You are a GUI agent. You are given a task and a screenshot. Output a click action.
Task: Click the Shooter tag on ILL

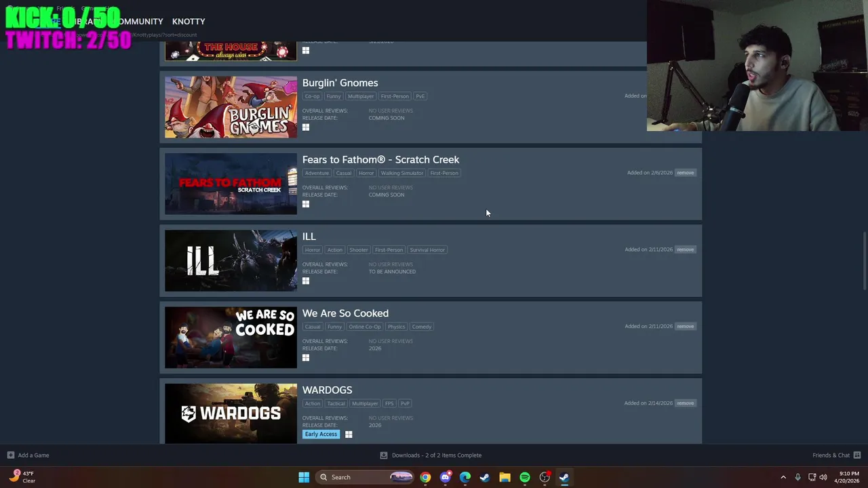(x=359, y=250)
